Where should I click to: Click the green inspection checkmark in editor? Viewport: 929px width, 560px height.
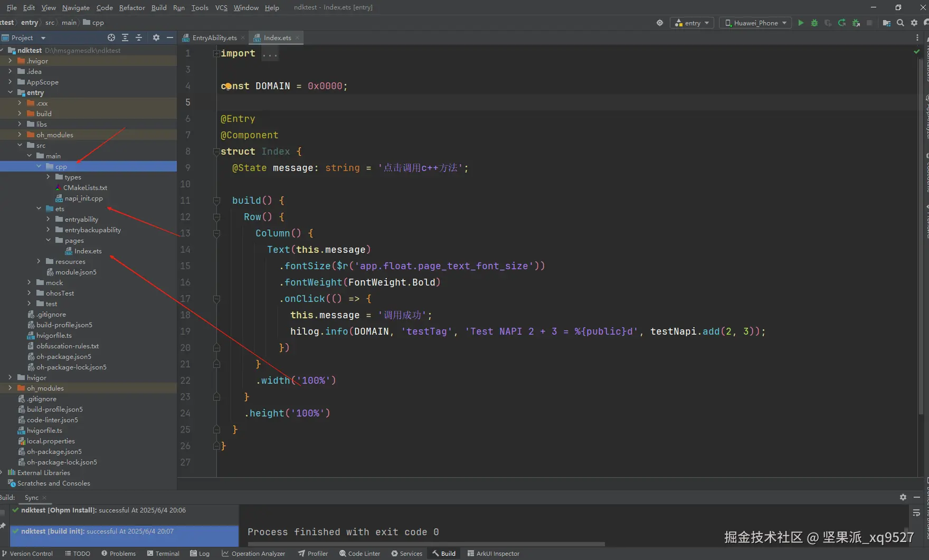pyautogui.click(x=917, y=51)
